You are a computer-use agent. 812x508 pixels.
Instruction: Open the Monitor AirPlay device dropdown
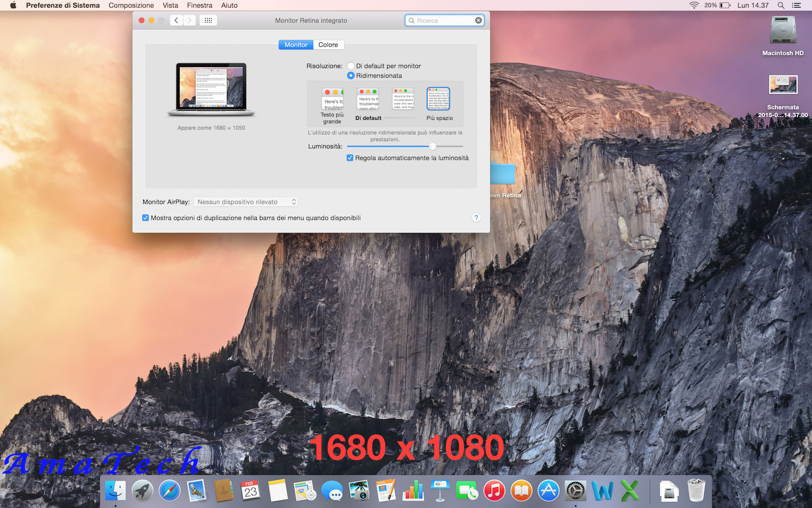pos(246,202)
